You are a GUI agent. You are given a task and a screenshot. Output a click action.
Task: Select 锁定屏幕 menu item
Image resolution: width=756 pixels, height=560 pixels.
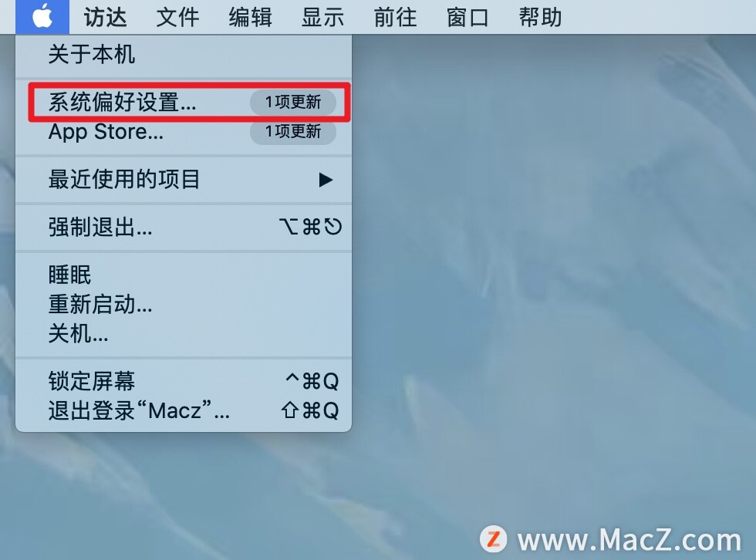click(x=184, y=381)
